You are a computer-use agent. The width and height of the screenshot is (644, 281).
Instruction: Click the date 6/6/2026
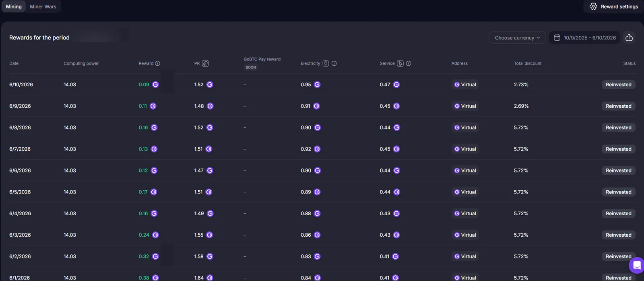point(20,171)
